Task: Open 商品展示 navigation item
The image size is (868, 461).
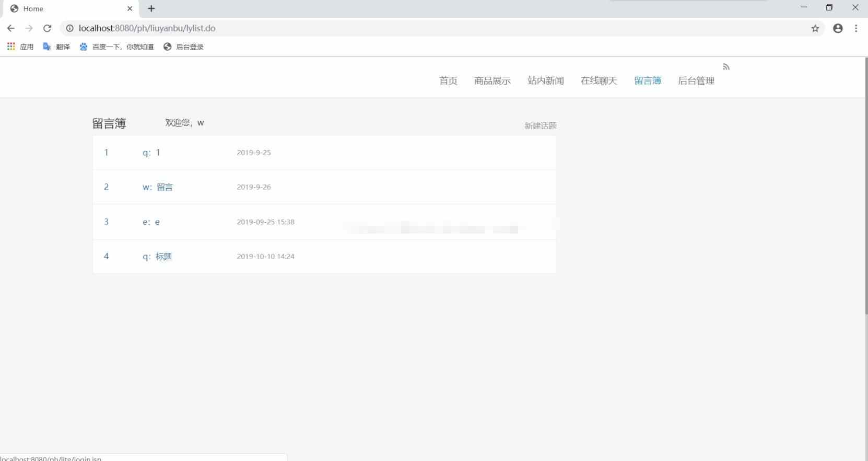Action: pos(492,80)
